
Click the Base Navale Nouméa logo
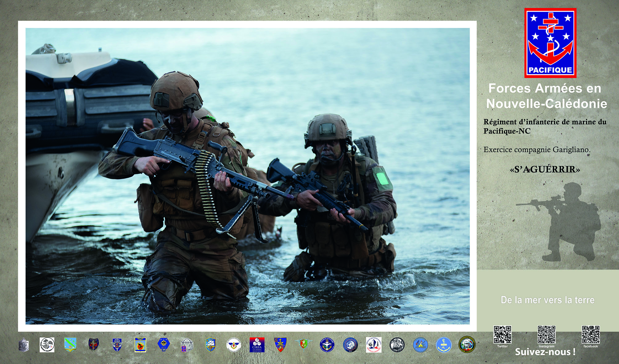[x=47, y=345]
